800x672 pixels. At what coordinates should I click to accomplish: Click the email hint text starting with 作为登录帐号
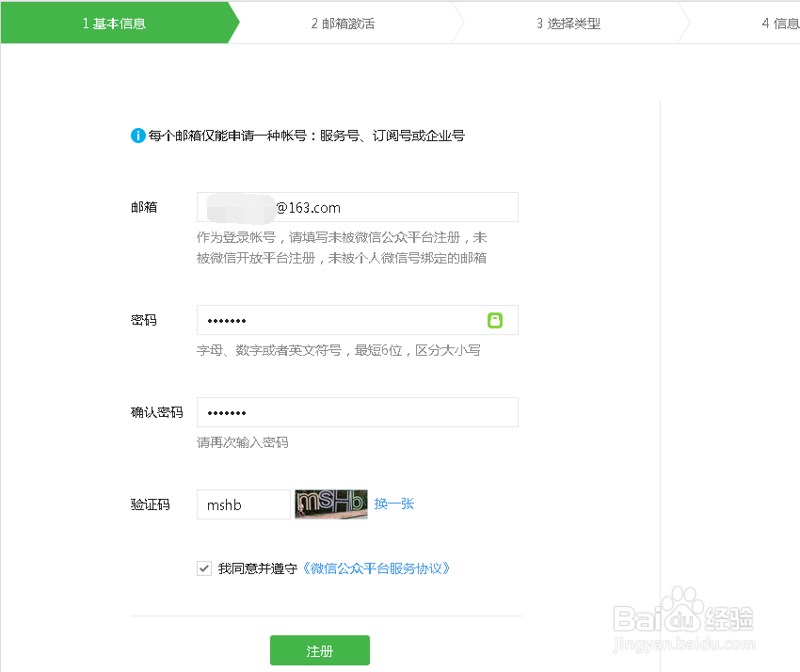[342, 248]
